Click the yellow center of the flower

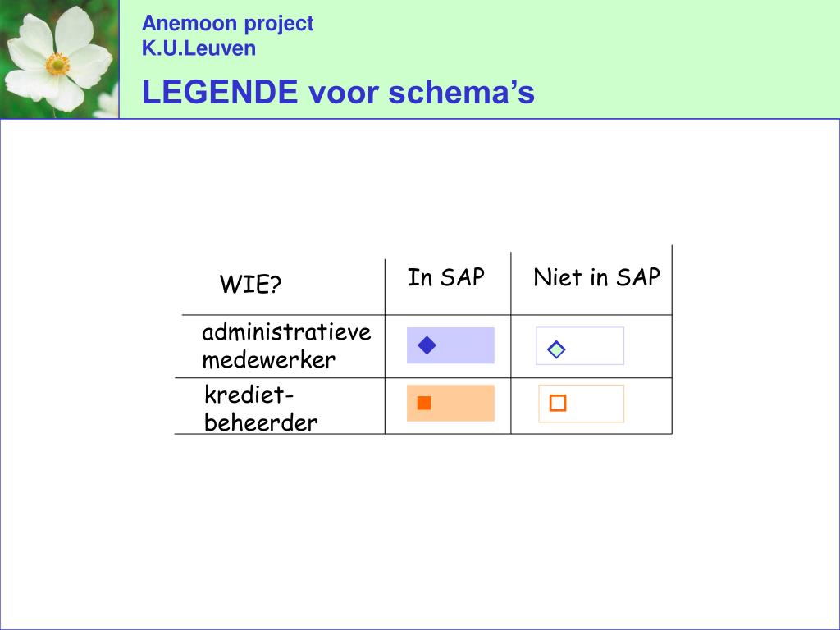(x=57, y=64)
